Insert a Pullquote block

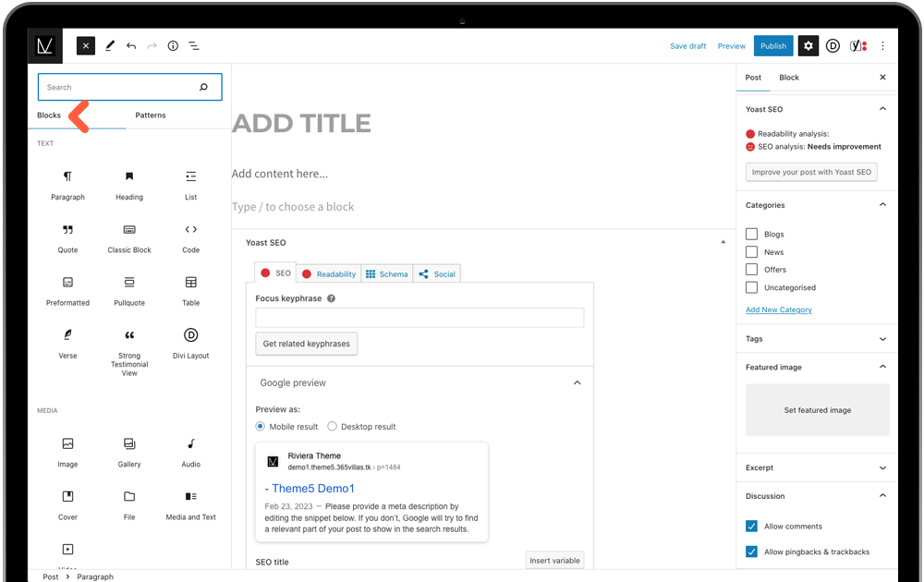(129, 291)
